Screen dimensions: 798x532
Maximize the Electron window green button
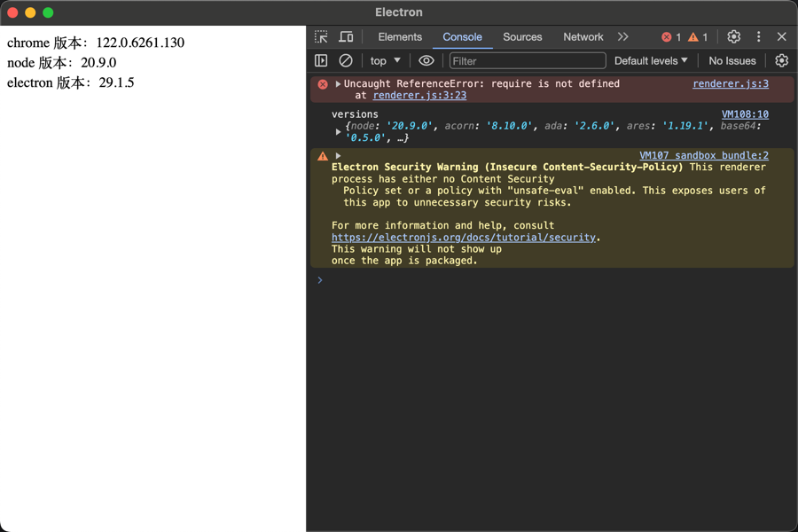click(x=49, y=12)
